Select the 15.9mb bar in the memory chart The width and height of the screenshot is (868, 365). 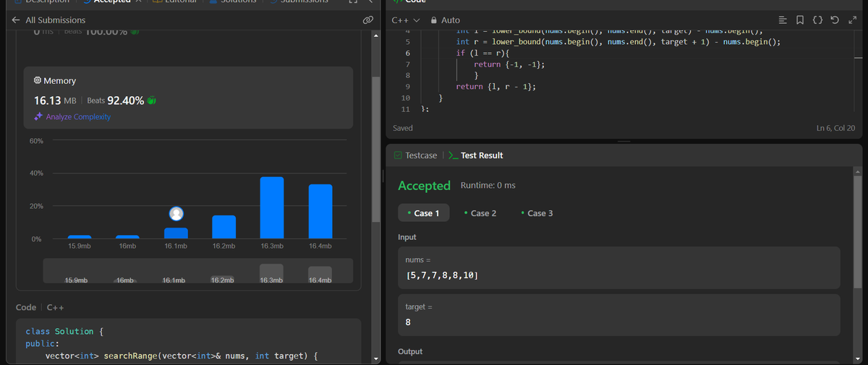click(80, 237)
